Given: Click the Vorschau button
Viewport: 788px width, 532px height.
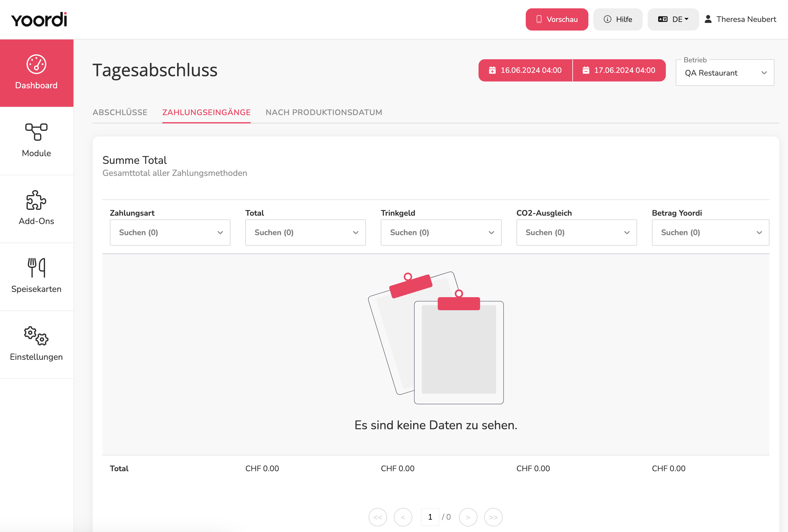Looking at the screenshot, I should [557, 19].
